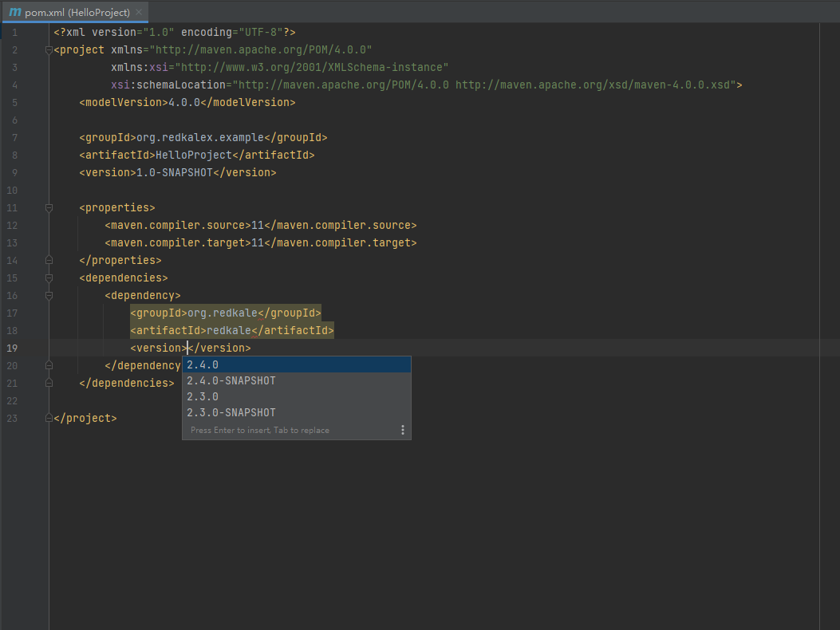The height and width of the screenshot is (630, 840).
Task: Click the Maven file icon on the tab
Action: tap(14, 13)
